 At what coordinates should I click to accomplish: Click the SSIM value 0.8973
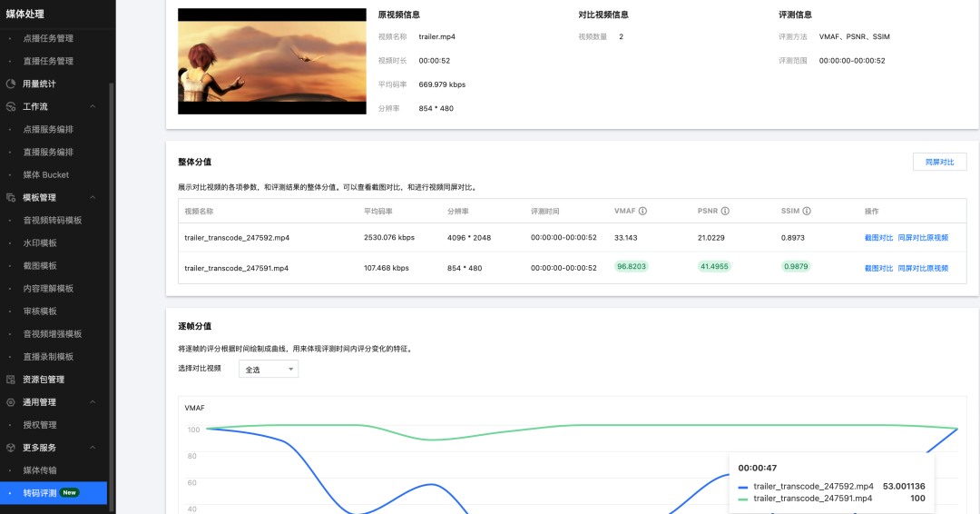click(x=793, y=238)
